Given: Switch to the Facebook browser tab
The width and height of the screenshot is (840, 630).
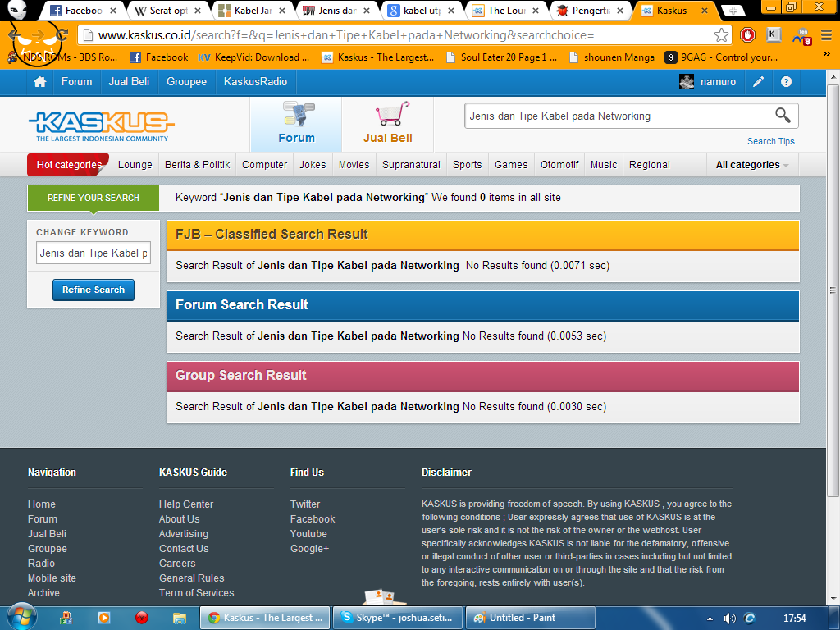Looking at the screenshot, I should click(83, 11).
